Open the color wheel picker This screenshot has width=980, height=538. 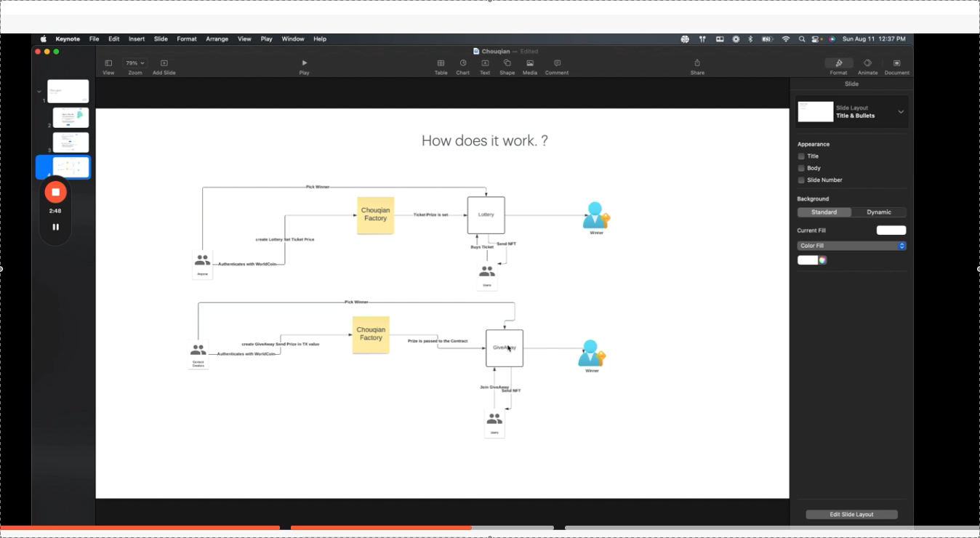click(x=822, y=260)
